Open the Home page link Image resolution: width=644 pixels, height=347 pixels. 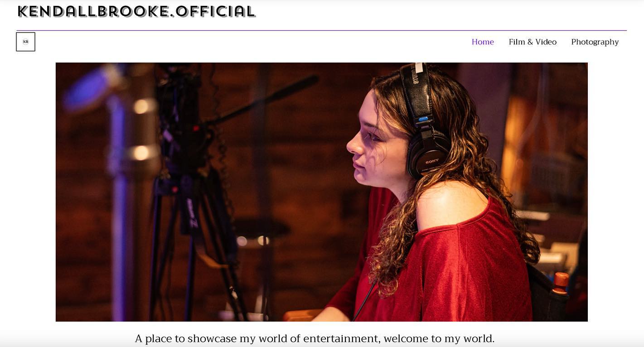click(483, 42)
